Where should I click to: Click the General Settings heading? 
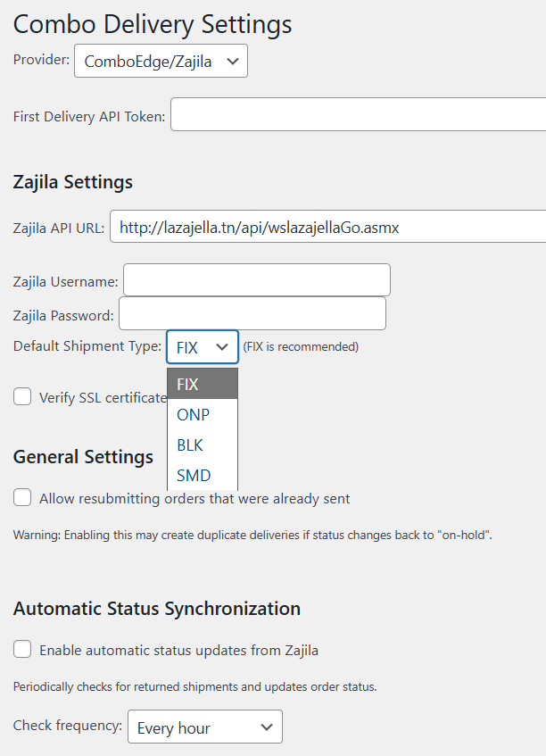[83, 456]
